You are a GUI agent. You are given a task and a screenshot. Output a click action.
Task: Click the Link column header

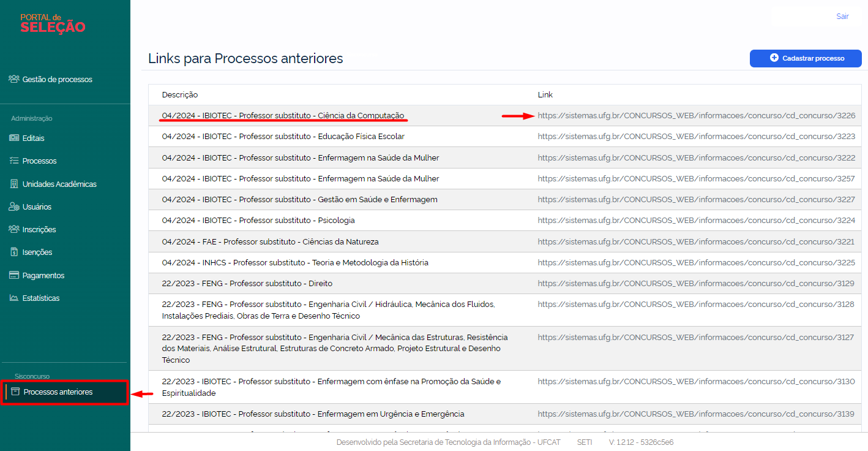545,95
